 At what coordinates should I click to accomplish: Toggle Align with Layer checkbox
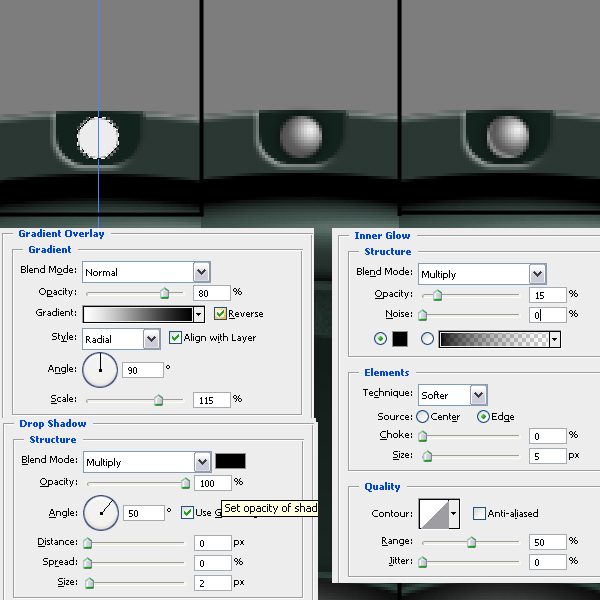[x=175, y=338]
